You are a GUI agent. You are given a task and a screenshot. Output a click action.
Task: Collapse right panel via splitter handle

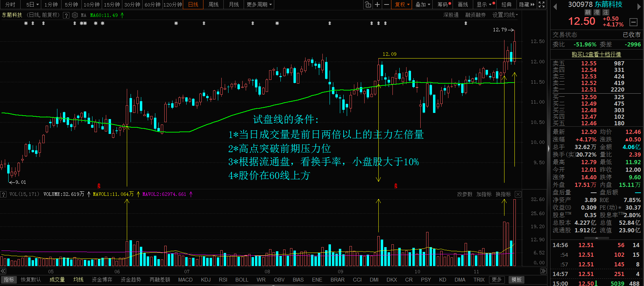click(x=548, y=149)
